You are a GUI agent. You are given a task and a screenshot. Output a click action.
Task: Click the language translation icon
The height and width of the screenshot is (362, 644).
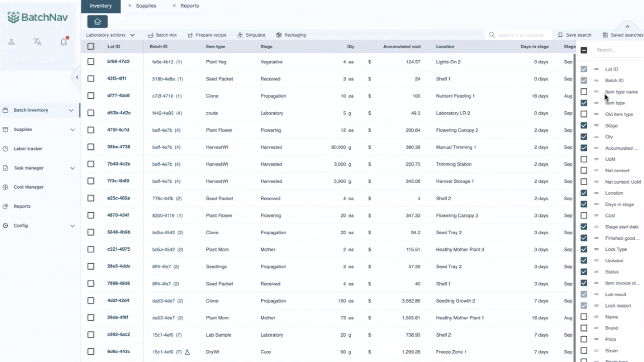click(37, 42)
